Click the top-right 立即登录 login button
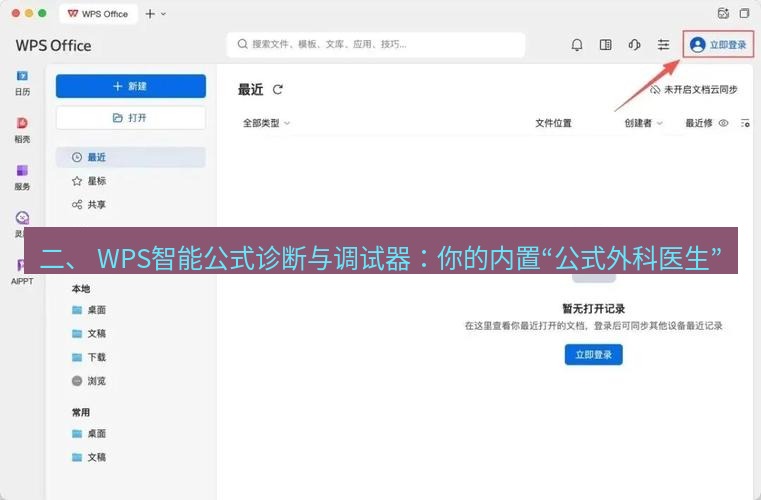This screenshot has height=500, width=761. [718, 45]
